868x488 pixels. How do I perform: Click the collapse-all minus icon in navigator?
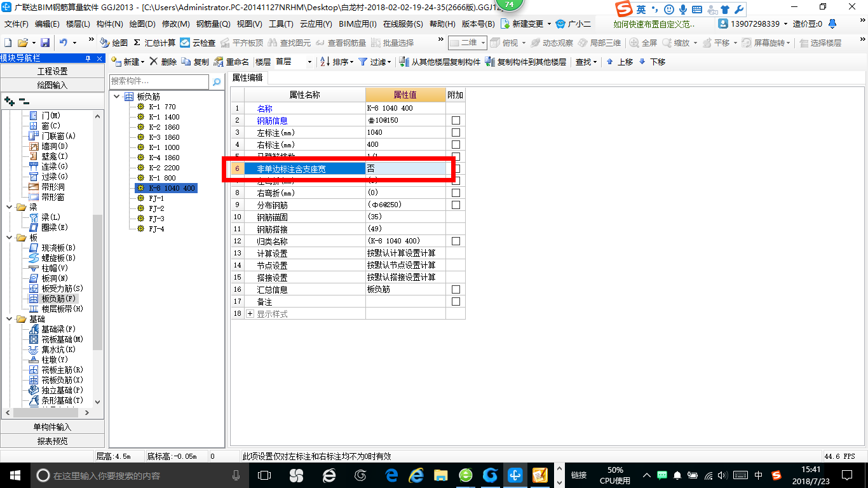pyautogui.click(x=24, y=101)
